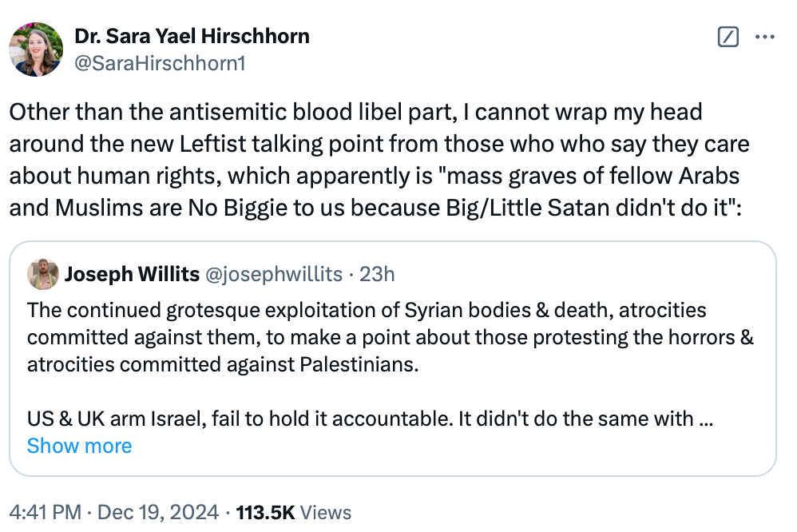Viewport: 797px width, 532px height.
Task: Expand quoted post with Show more
Action: [79, 446]
